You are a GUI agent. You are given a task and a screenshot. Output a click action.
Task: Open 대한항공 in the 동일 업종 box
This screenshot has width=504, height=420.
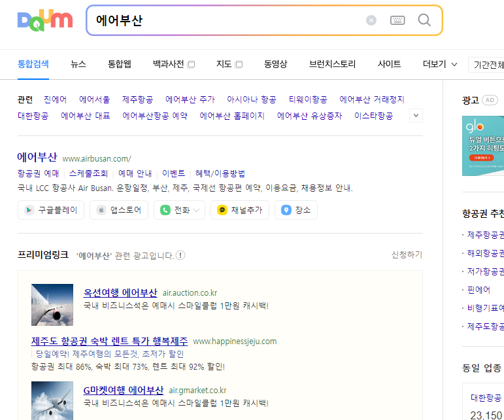[486, 398]
